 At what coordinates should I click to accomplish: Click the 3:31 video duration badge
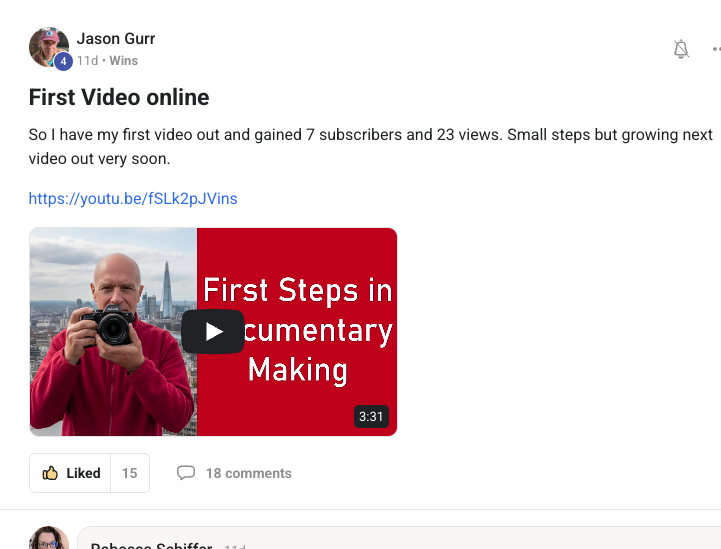(x=371, y=417)
